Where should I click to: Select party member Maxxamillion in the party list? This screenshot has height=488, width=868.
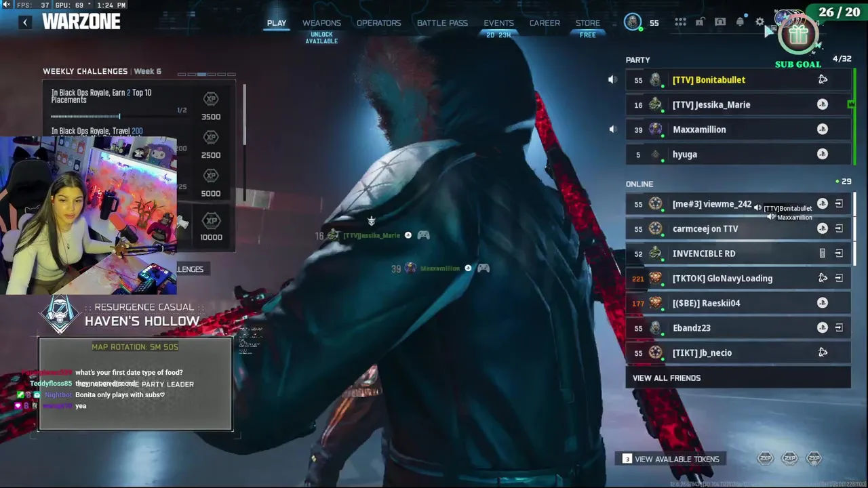(738, 129)
